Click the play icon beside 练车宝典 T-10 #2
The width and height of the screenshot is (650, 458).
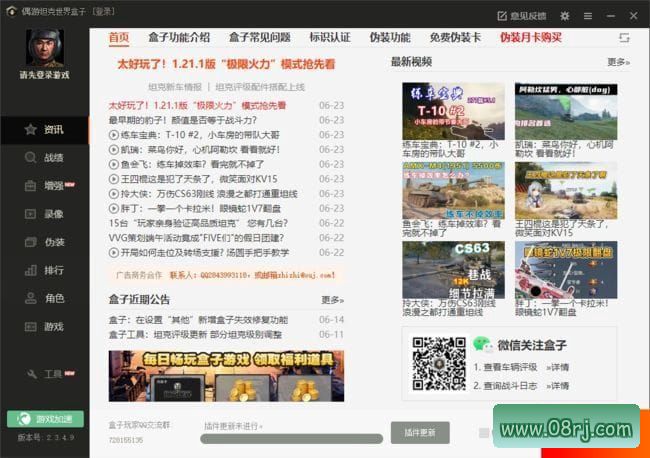[114, 135]
